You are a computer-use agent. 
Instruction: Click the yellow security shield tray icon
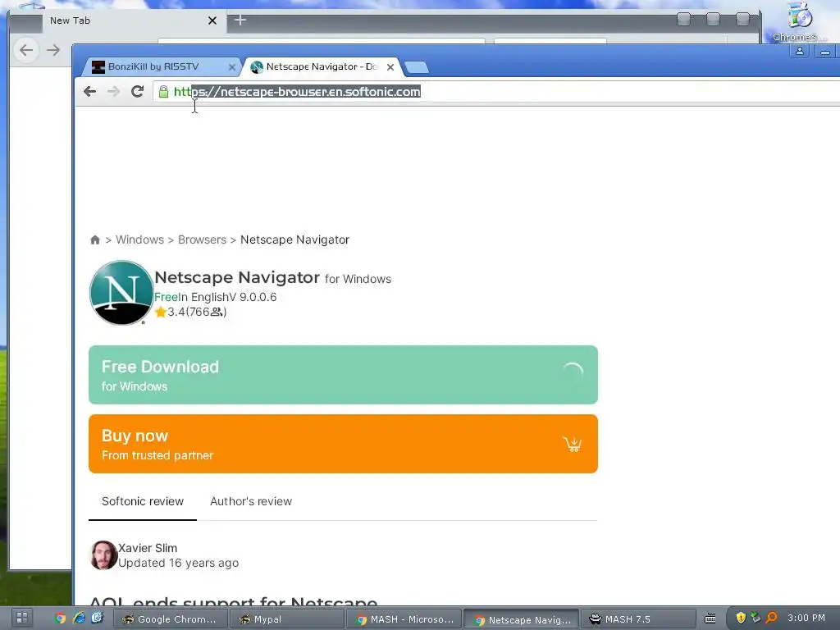741,619
